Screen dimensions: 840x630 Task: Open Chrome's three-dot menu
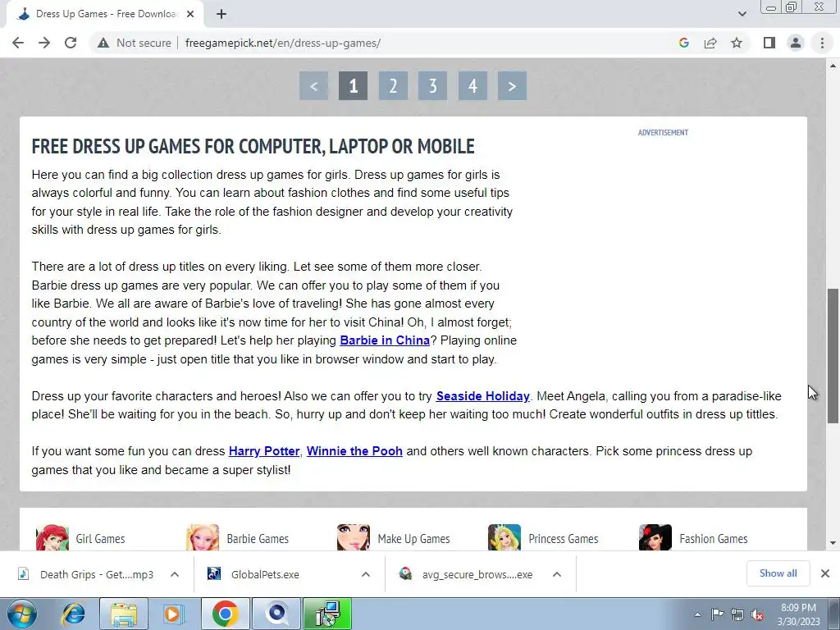click(822, 43)
